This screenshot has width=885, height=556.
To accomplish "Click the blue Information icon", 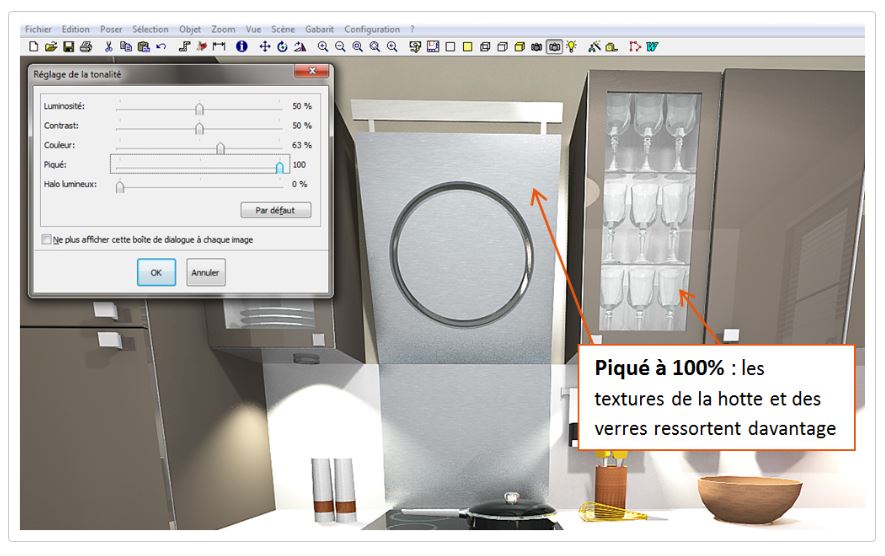I will click(241, 47).
